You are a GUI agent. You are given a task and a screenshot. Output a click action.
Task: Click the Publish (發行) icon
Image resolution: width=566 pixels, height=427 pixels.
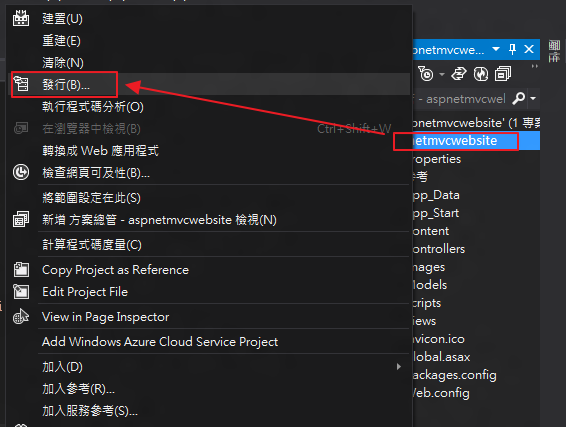[x=21, y=84]
